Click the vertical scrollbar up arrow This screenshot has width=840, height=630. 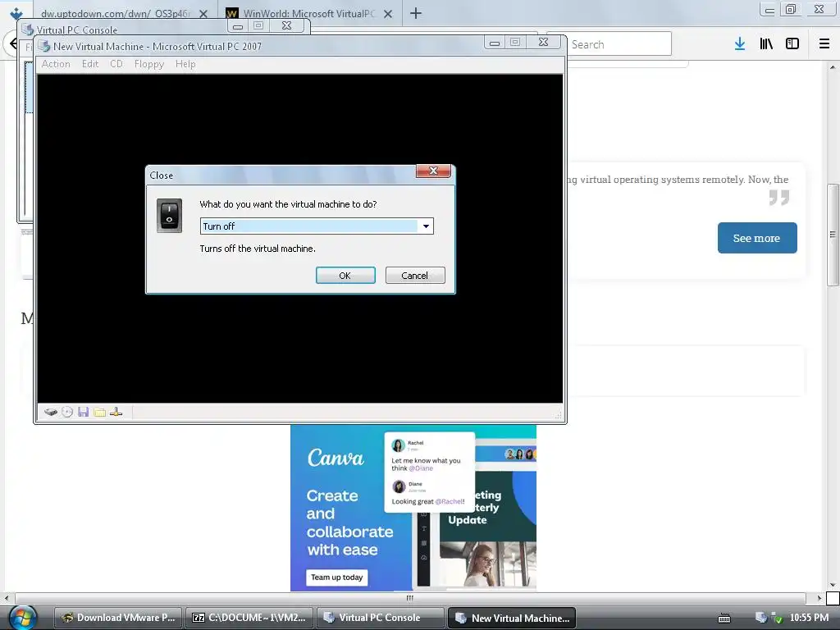click(833, 67)
